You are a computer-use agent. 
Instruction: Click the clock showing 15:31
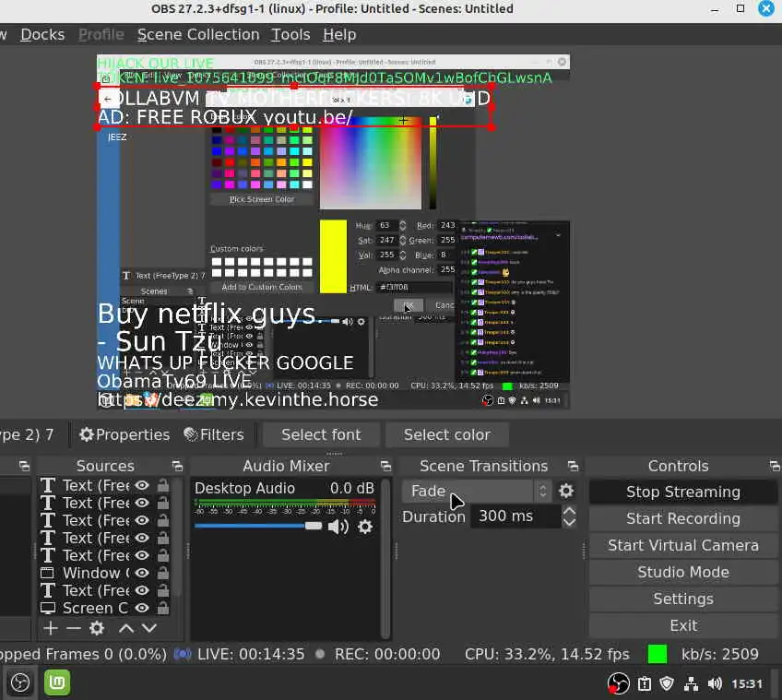click(747, 683)
